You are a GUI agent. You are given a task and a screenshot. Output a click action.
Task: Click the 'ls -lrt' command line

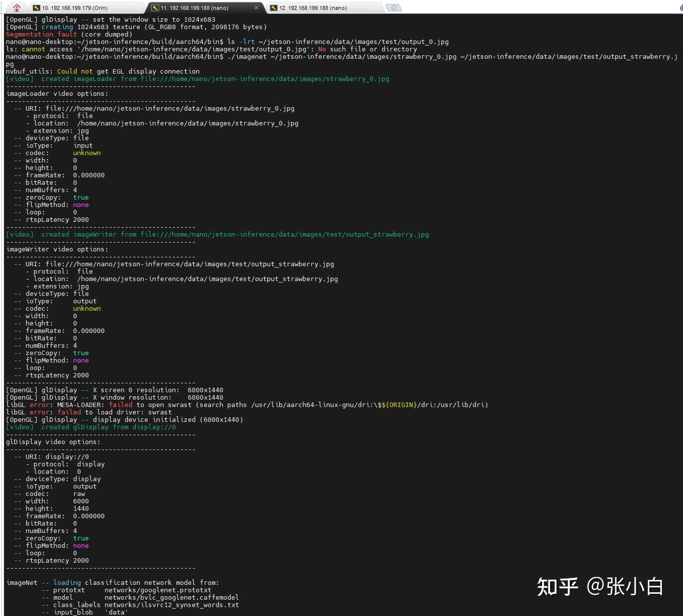point(227,41)
